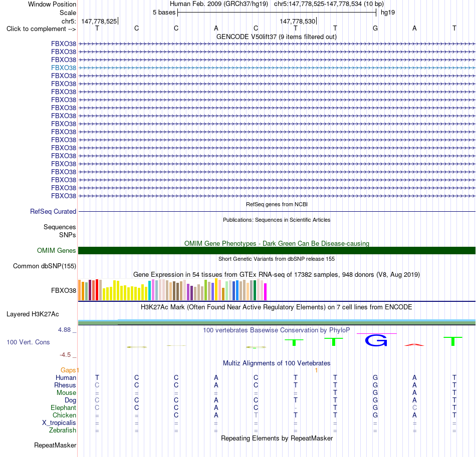Click the OMIM Genes side label

coord(56,250)
